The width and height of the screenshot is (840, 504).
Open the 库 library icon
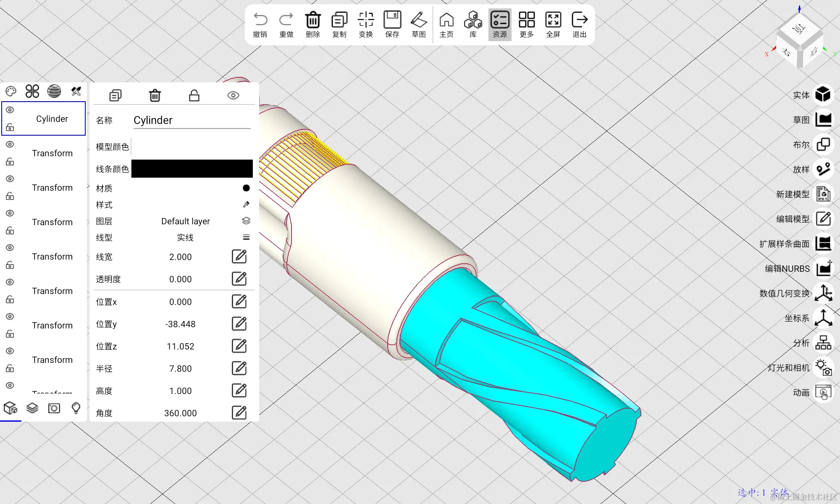pyautogui.click(x=473, y=20)
